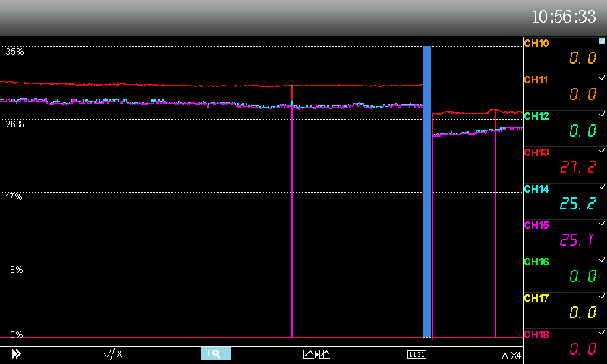Click the CH15 value 25.1

pyautogui.click(x=577, y=240)
